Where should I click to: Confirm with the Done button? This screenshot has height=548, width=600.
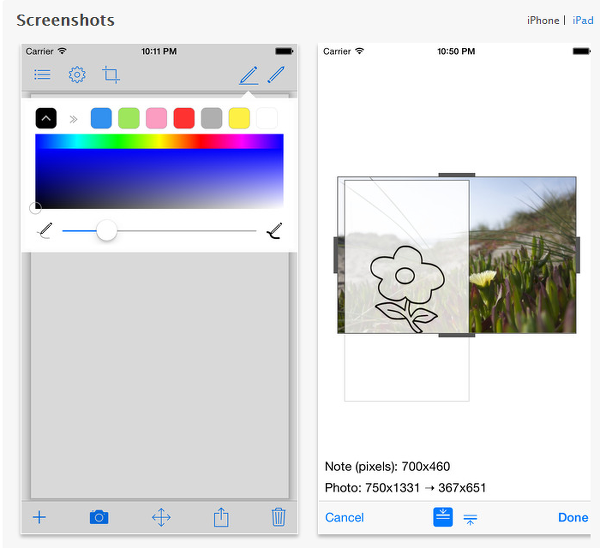[x=573, y=517]
